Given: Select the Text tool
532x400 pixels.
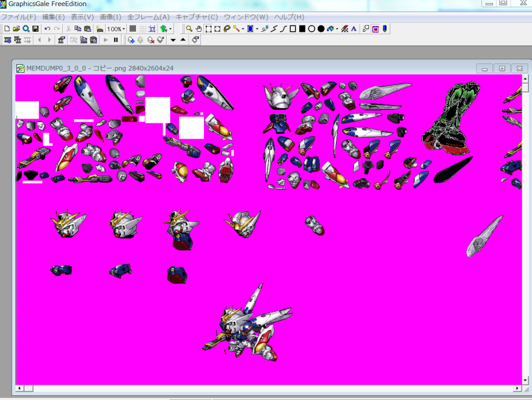Looking at the screenshot, I should tap(354, 29).
